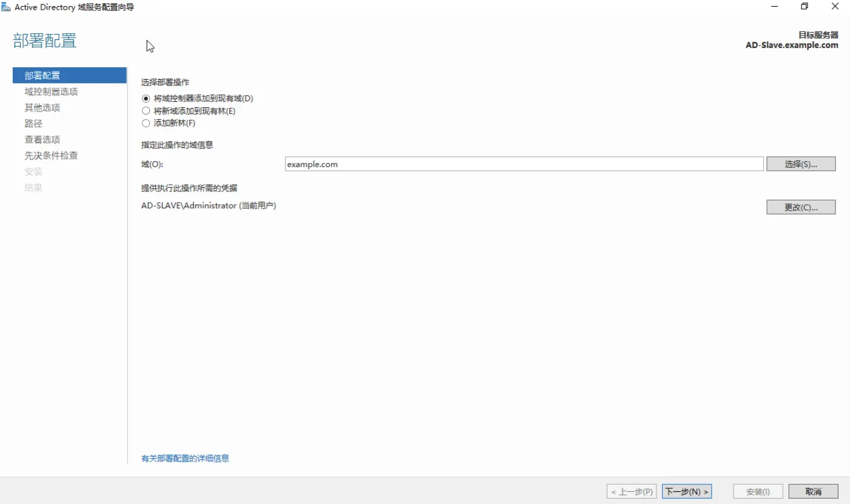Open 部署配置 step in the sidebar
Viewport: 850px width, 504px height.
coord(42,76)
